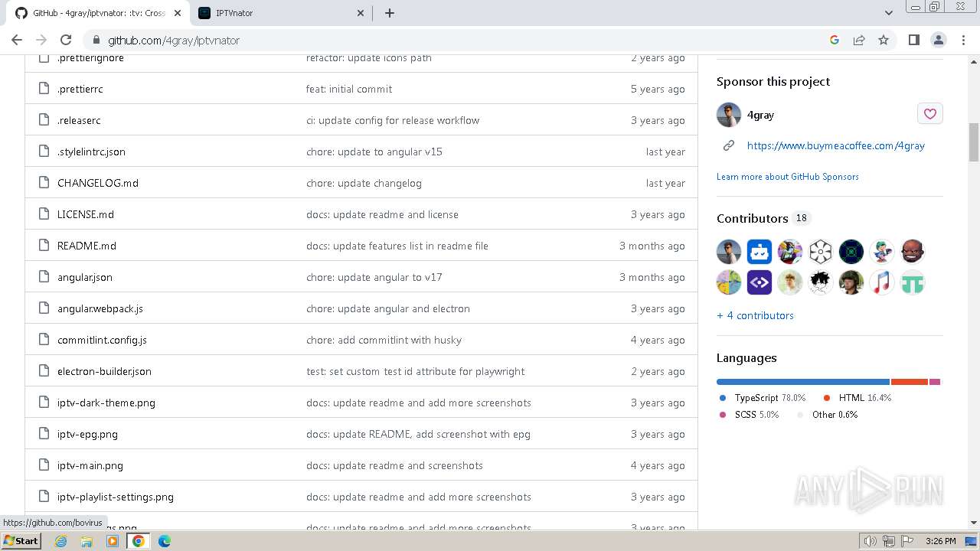The height and width of the screenshot is (551, 980).
Task: Open the CHANGELOG.md file
Action: [98, 183]
